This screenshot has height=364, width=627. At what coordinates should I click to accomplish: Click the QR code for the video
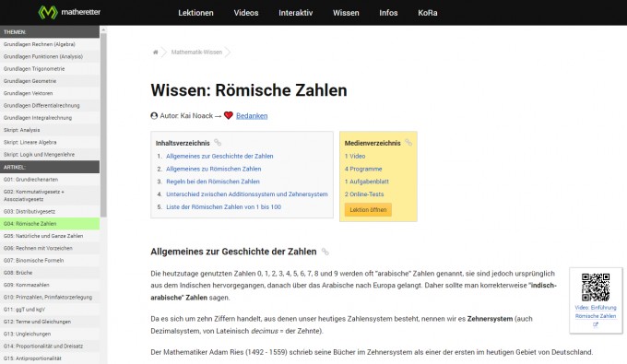click(596, 288)
